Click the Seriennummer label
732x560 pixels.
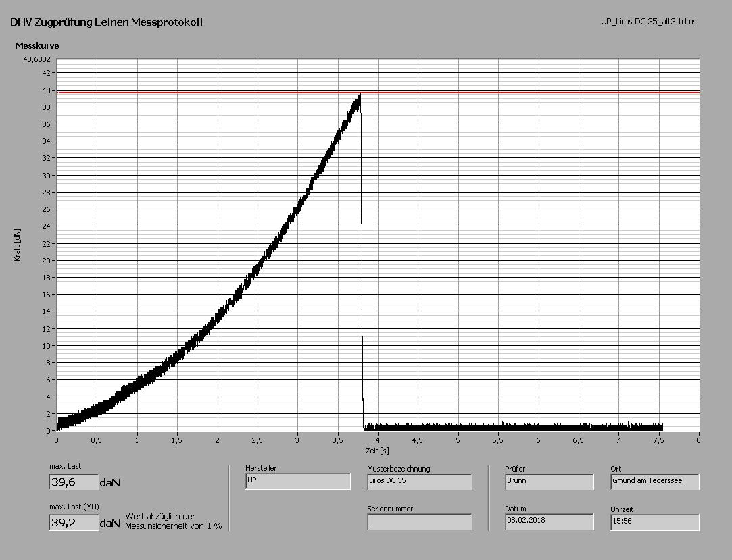[x=390, y=509]
